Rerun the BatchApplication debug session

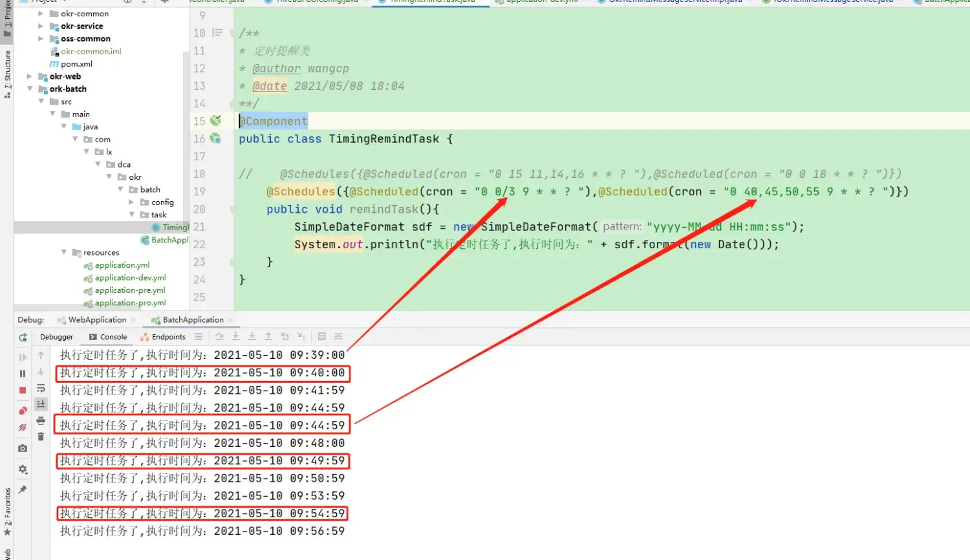click(x=22, y=337)
